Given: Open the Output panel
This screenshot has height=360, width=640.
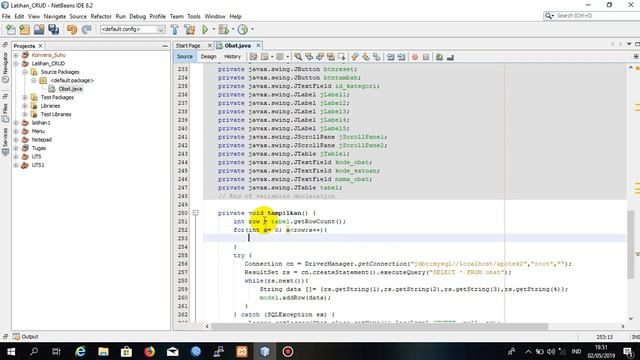Looking at the screenshot, I should [25, 337].
